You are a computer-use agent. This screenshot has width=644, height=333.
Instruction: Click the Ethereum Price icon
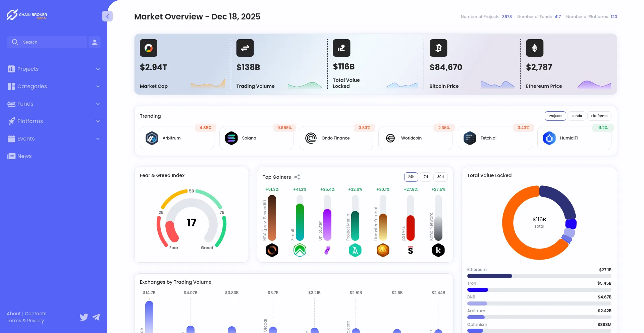[534, 48]
